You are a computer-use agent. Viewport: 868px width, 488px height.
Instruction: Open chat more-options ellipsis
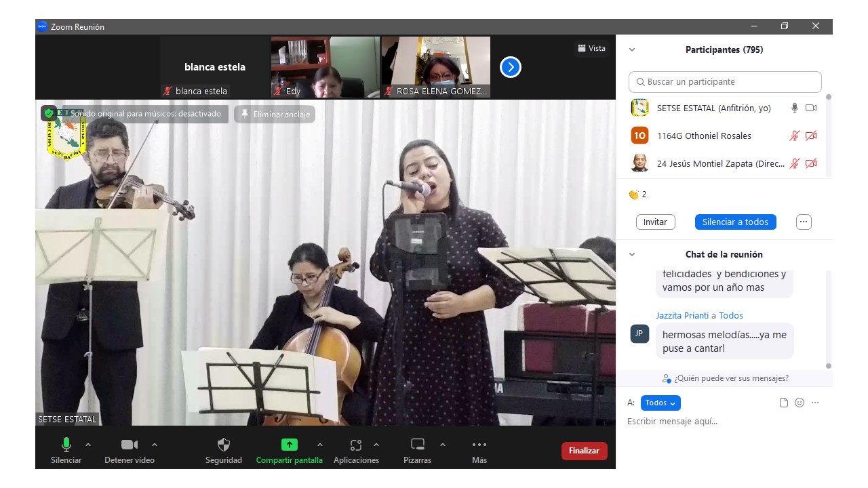(x=815, y=403)
